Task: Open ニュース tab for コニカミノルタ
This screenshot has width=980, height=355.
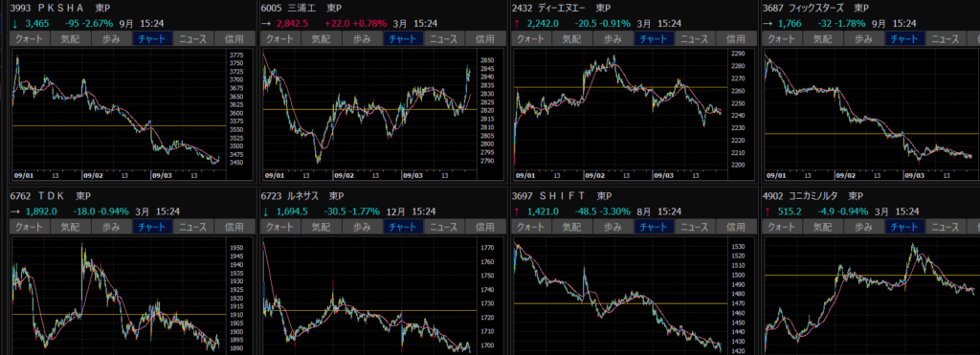Action: 945,226
